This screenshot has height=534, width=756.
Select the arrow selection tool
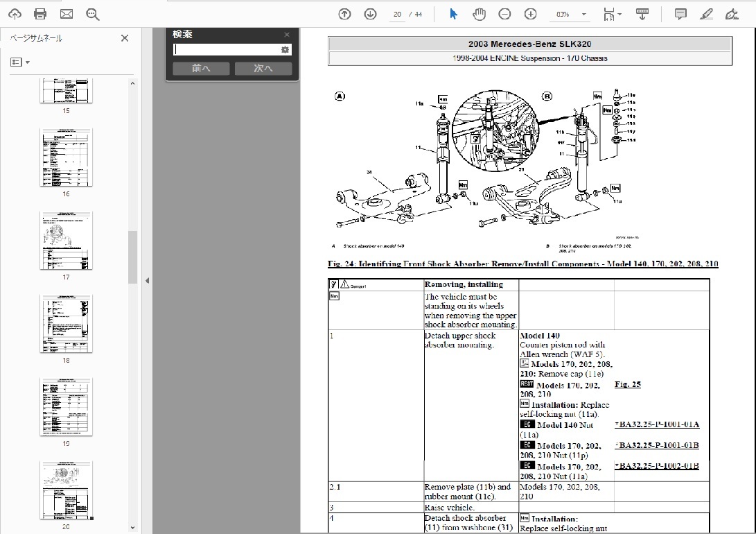coord(453,14)
